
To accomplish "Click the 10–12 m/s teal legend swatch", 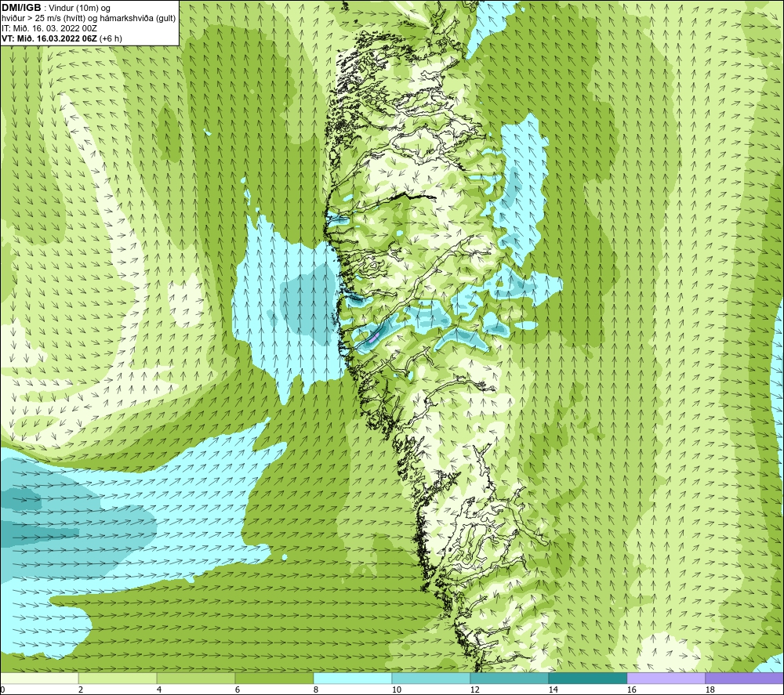I will [x=431, y=678].
